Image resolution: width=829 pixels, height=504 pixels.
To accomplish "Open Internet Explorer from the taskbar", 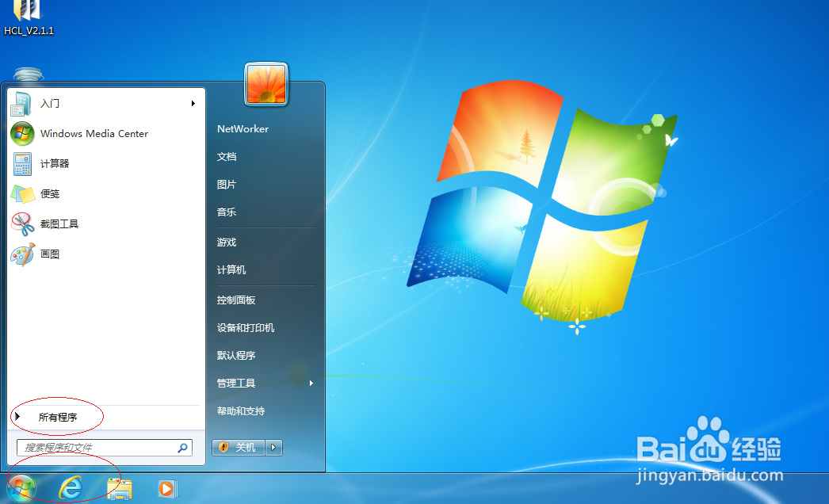I will (71, 488).
